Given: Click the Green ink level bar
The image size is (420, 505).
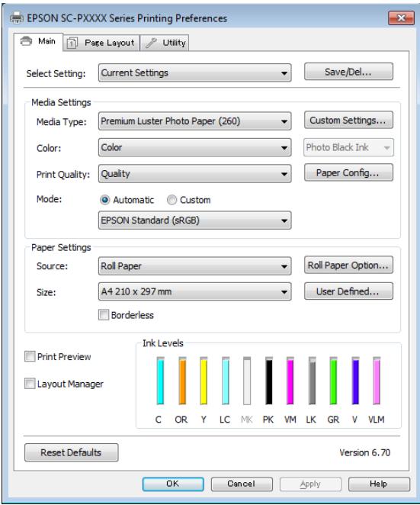Looking at the screenshot, I should coord(333,381).
